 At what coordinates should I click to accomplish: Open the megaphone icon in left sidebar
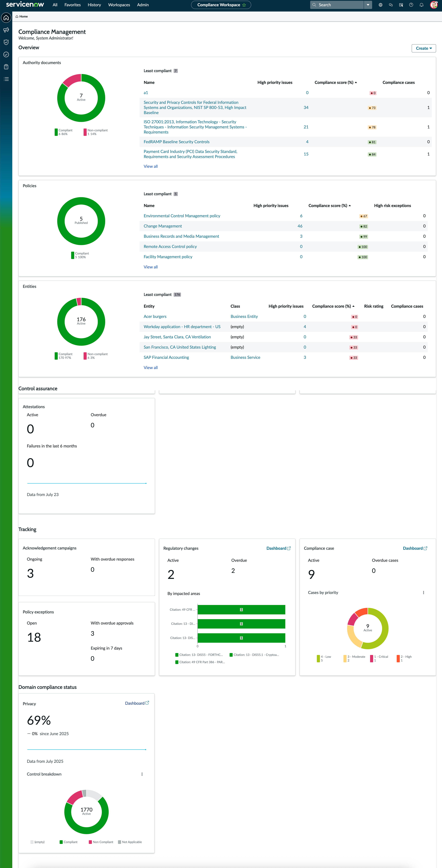pyautogui.click(x=6, y=30)
